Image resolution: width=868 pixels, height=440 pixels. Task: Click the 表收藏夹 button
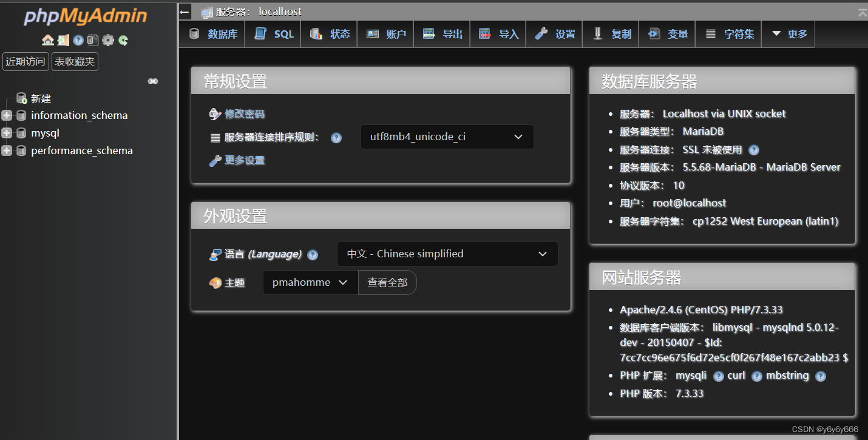(x=75, y=62)
